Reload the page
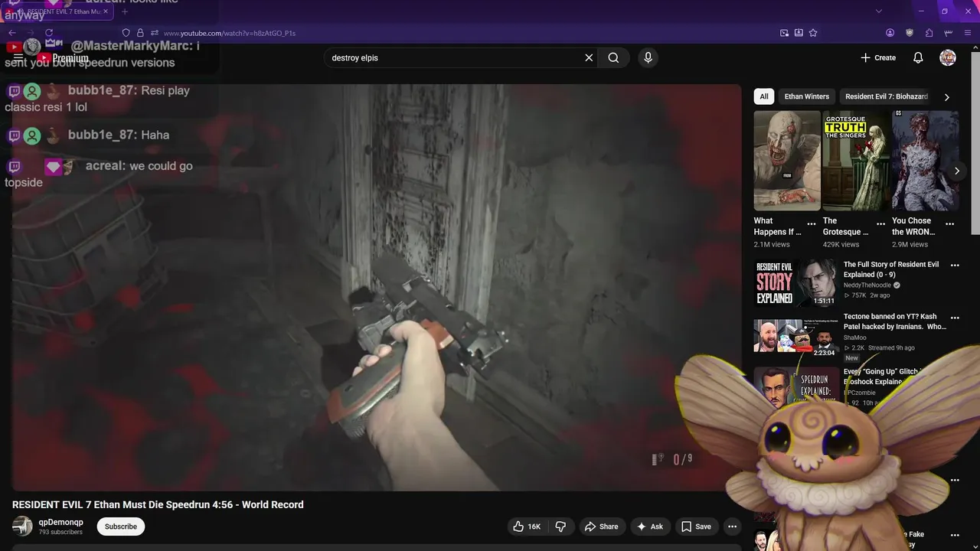Image resolution: width=980 pixels, height=551 pixels. (x=49, y=33)
